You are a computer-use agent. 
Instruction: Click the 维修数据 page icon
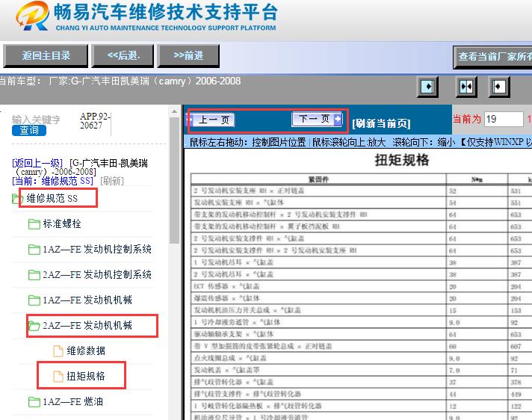point(58,351)
